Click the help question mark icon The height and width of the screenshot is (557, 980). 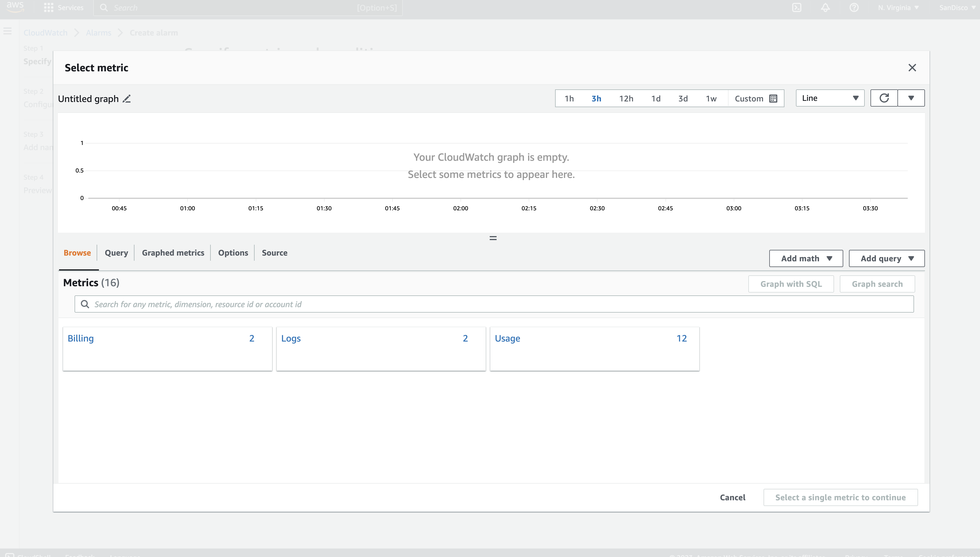[x=854, y=8]
